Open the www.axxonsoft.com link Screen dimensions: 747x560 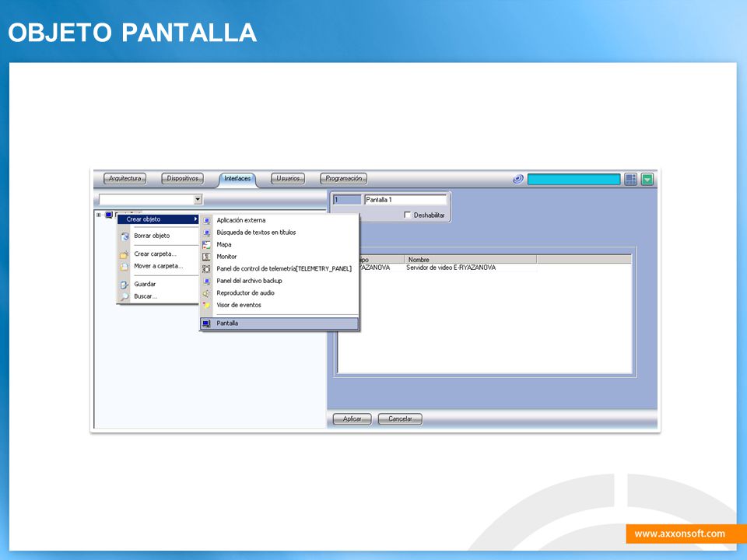pyautogui.click(x=680, y=534)
